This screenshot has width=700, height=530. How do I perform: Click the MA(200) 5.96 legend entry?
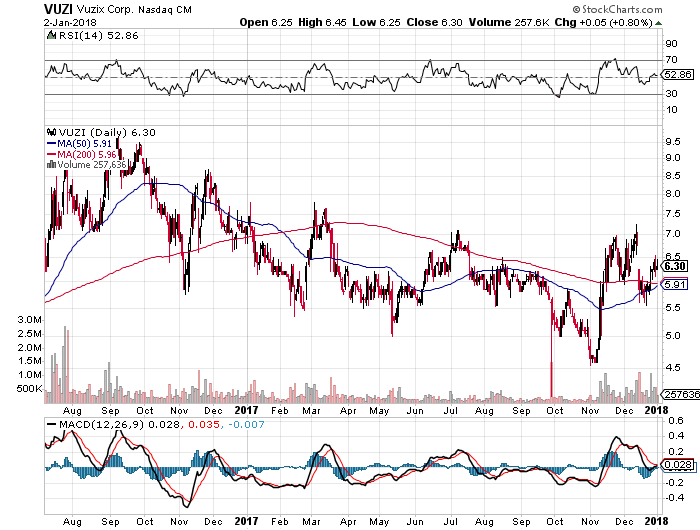point(87,154)
